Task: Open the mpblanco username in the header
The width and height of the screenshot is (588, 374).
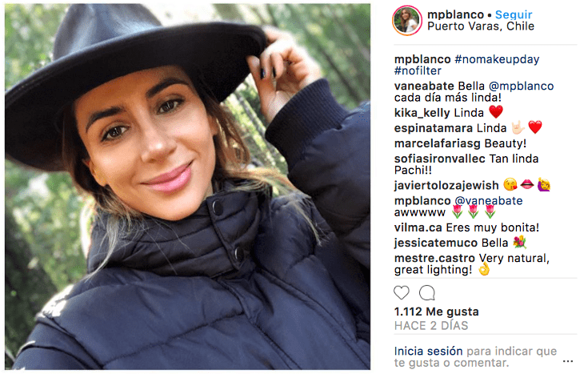Action: click(x=456, y=14)
